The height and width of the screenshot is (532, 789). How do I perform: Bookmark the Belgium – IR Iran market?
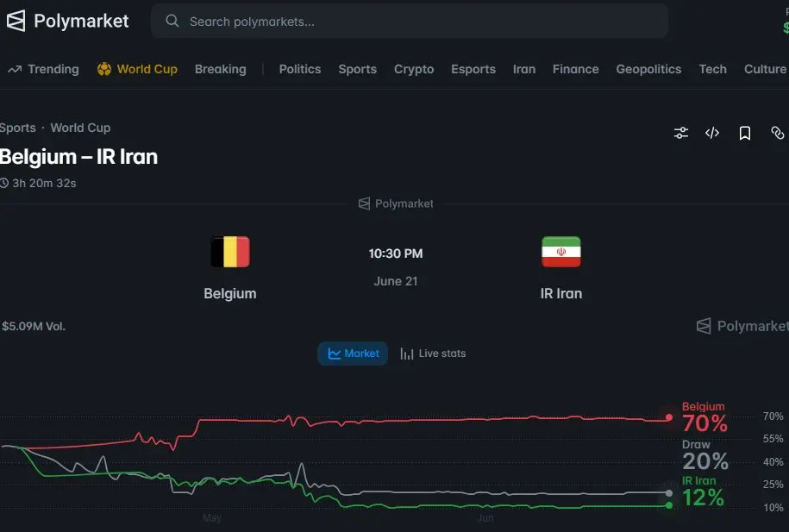(745, 133)
